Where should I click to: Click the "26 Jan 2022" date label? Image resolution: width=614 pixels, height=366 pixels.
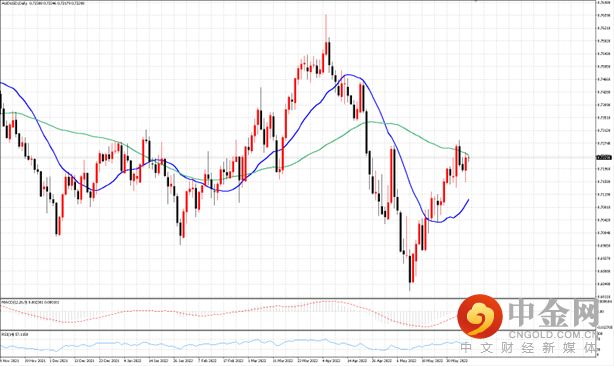pyautogui.click(x=183, y=361)
